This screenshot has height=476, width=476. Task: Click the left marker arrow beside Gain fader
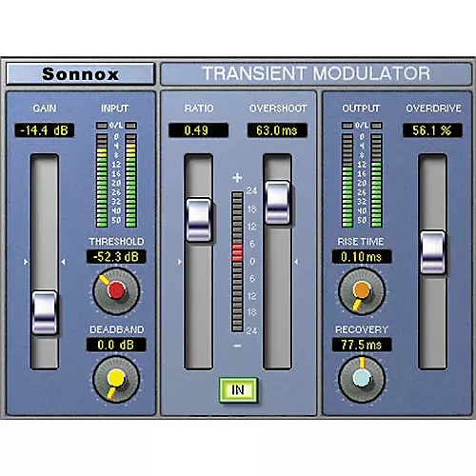26,262
